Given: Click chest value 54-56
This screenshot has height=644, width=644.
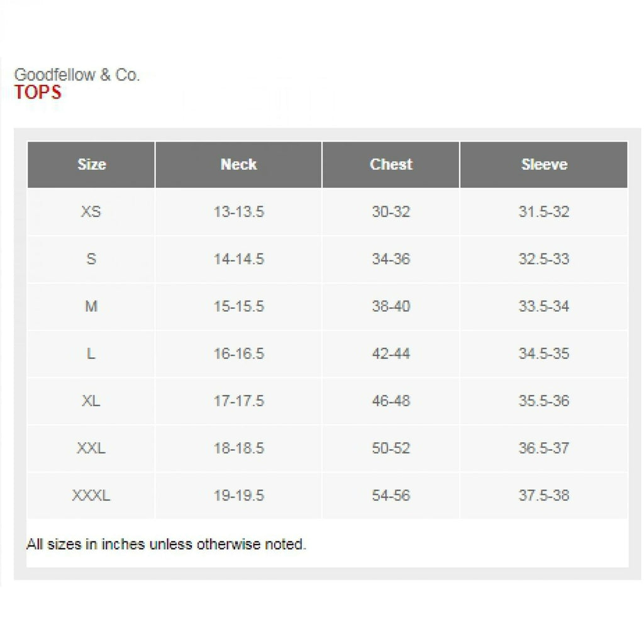Looking at the screenshot, I should pos(391,496).
